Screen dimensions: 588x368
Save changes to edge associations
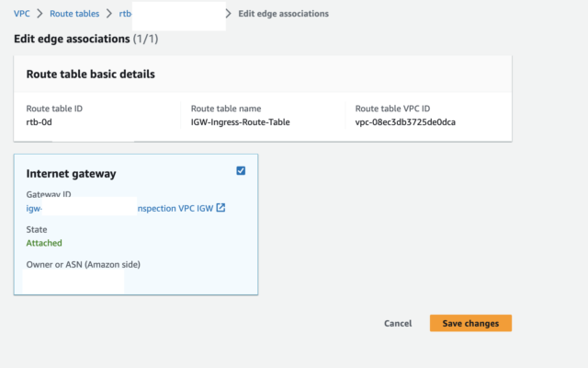click(x=470, y=323)
